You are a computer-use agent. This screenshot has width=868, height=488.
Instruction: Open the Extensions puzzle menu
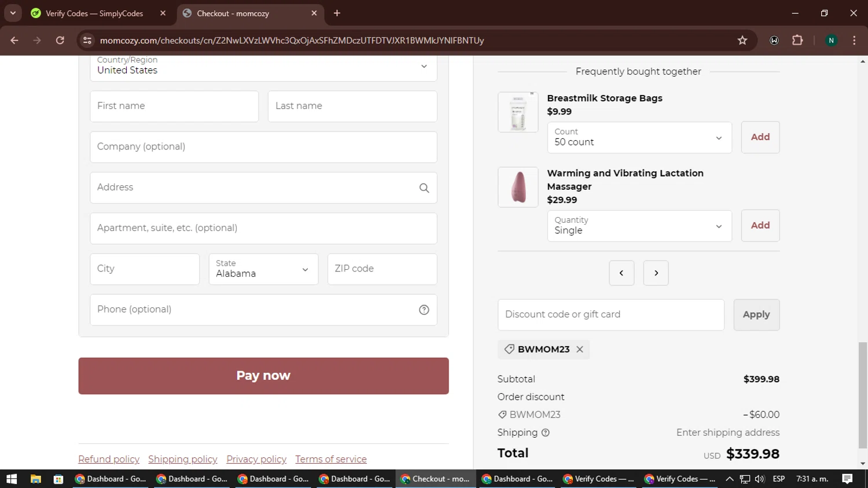[x=797, y=41]
